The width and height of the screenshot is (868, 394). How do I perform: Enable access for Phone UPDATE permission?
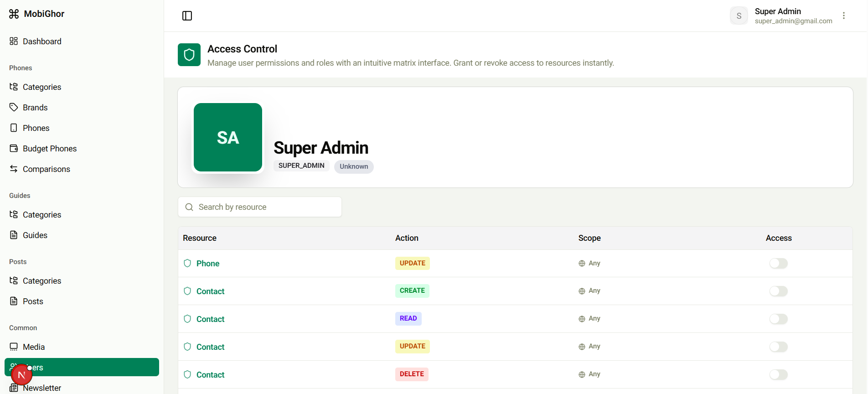[x=778, y=264]
